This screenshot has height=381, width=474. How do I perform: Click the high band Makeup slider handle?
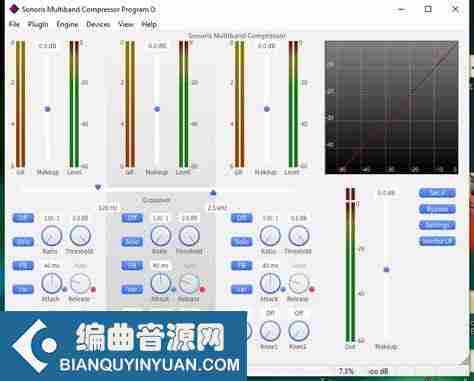pos(267,109)
